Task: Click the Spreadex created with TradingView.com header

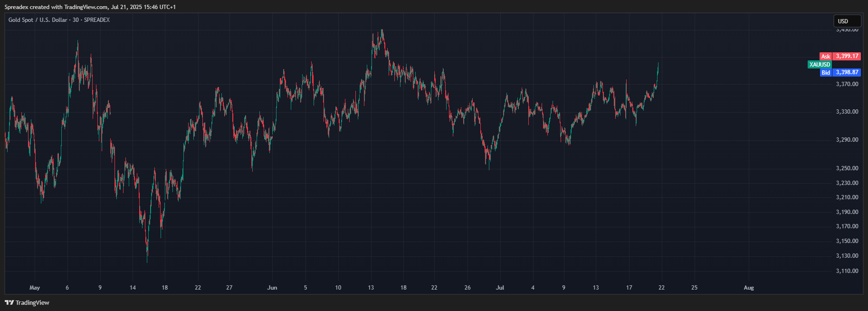Action: (x=90, y=7)
